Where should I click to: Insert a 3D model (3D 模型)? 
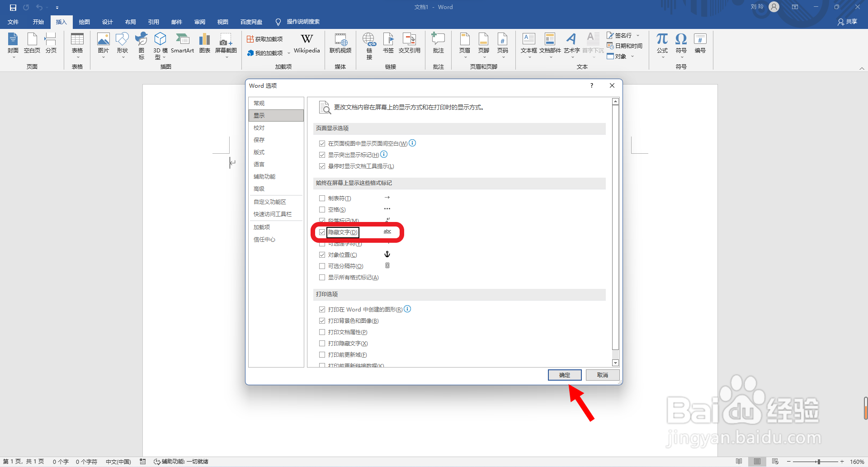[160, 46]
